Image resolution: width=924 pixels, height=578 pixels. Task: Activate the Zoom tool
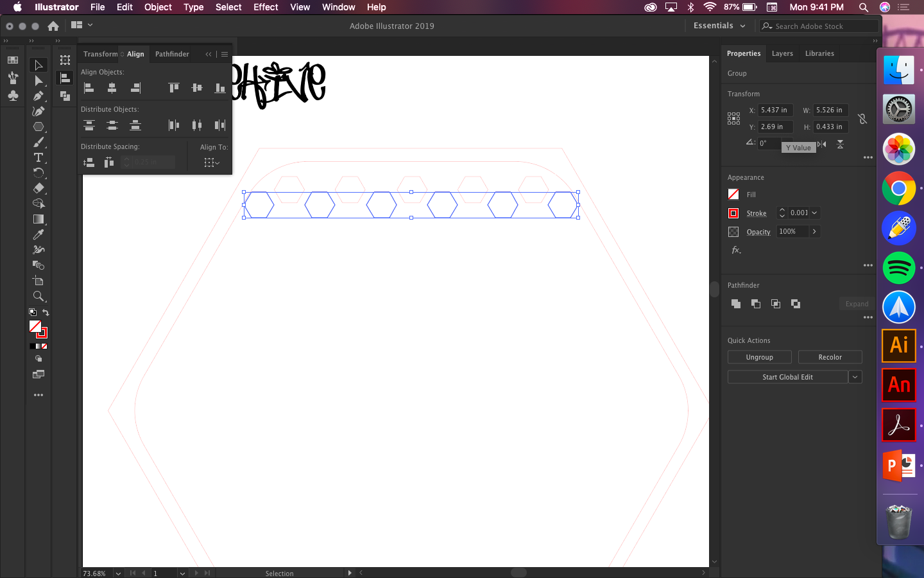coord(38,296)
